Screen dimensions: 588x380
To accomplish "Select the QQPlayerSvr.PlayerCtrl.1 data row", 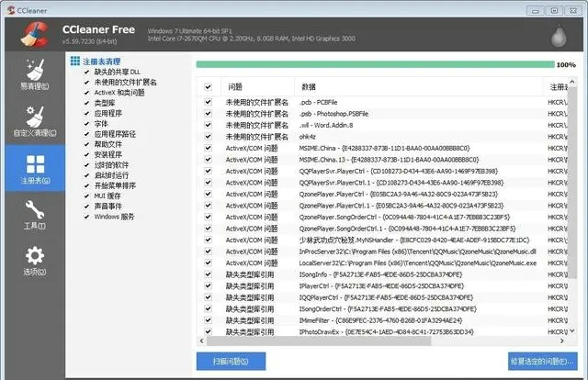I will click(x=382, y=183).
